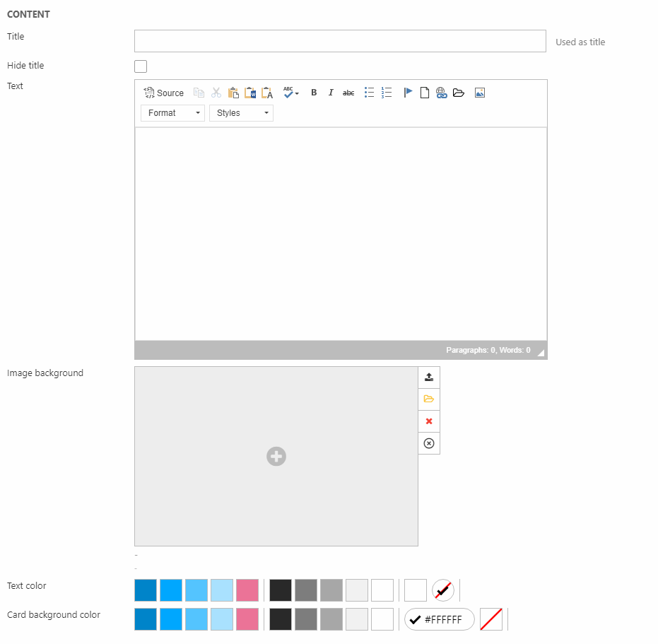Click the custom Text color box

click(416, 590)
